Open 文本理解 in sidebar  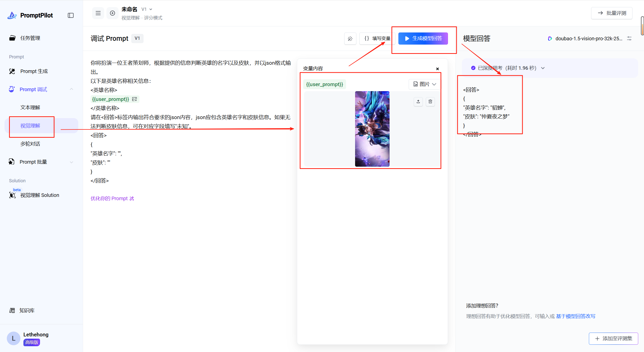tap(30, 108)
